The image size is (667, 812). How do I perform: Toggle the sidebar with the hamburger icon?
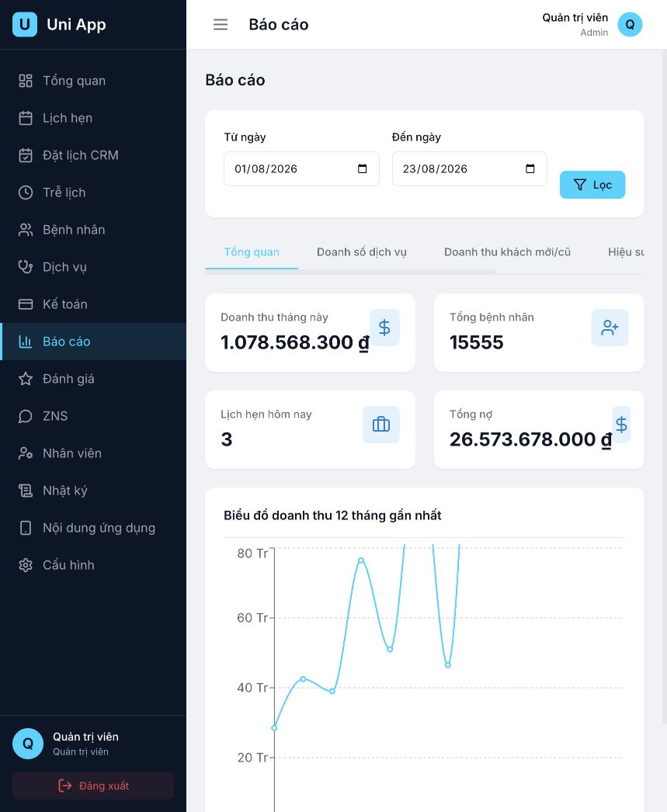[221, 24]
